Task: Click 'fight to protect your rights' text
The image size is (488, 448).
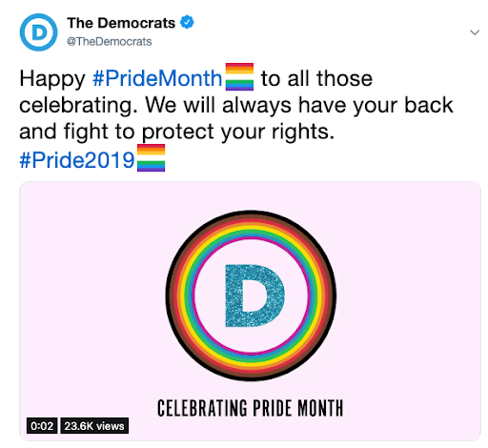Action: pyautogui.click(x=199, y=132)
